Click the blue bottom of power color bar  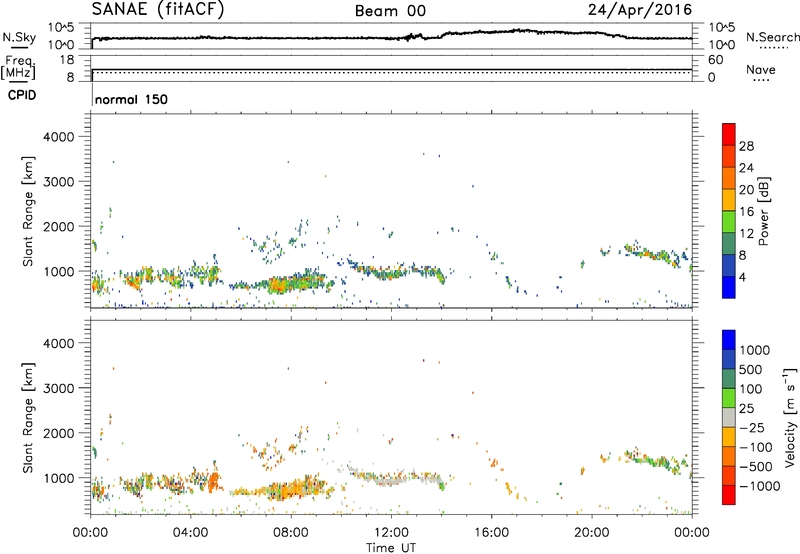(x=729, y=288)
